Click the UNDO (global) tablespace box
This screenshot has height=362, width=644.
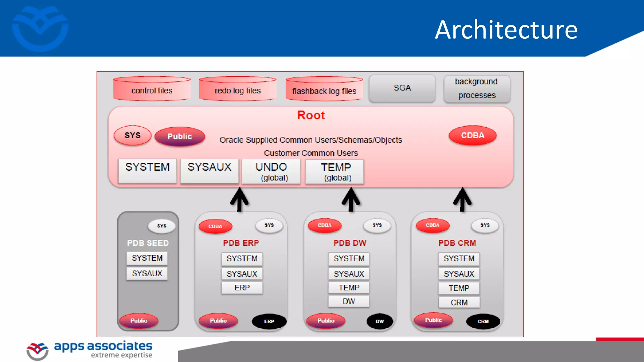point(271,172)
